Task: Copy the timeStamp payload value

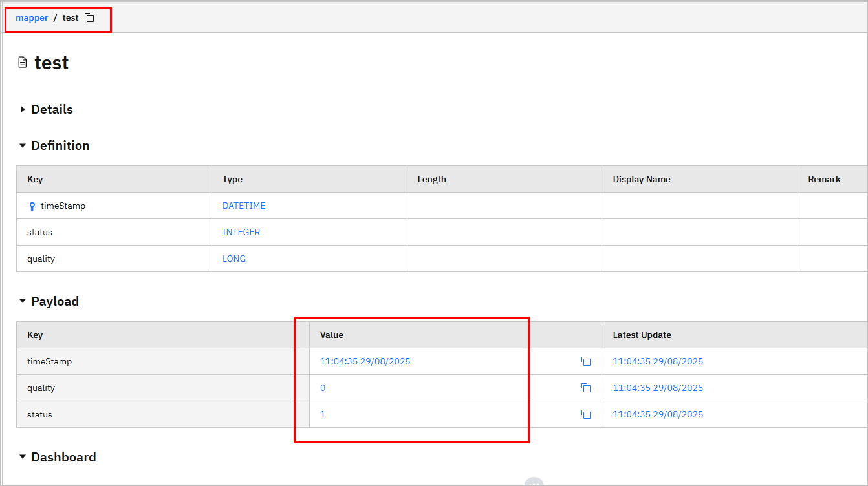Action: click(x=586, y=362)
